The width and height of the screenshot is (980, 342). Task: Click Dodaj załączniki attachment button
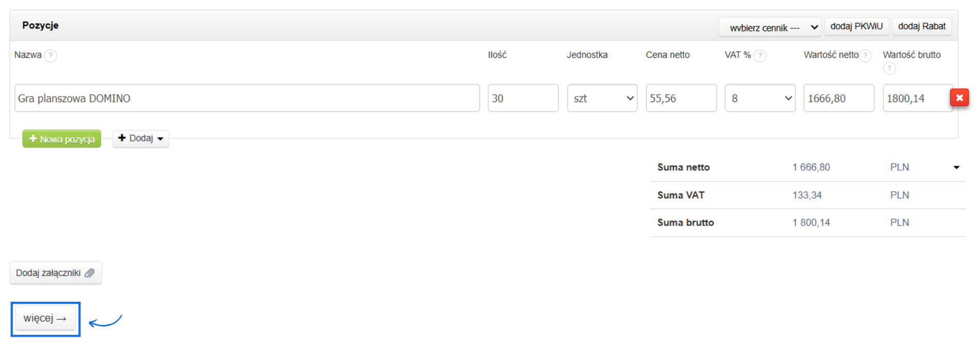(x=55, y=273)
